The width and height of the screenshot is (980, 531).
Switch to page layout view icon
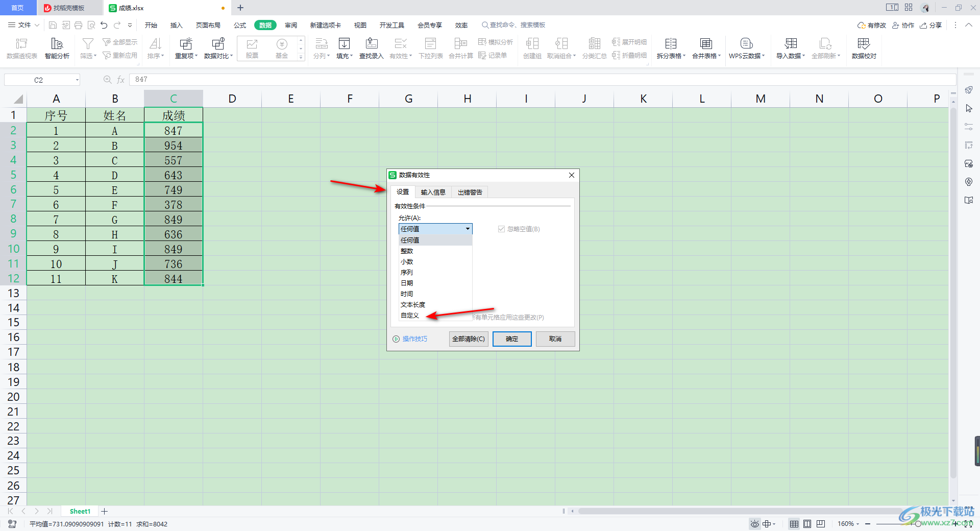807,524
